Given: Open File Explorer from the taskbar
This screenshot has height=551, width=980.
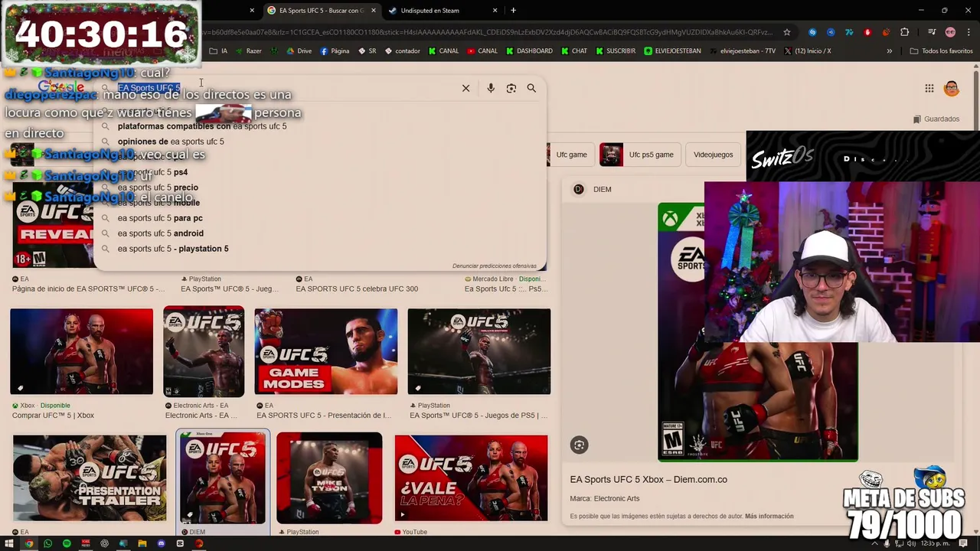Looking at the screenshot, I should tap(142, 543).
